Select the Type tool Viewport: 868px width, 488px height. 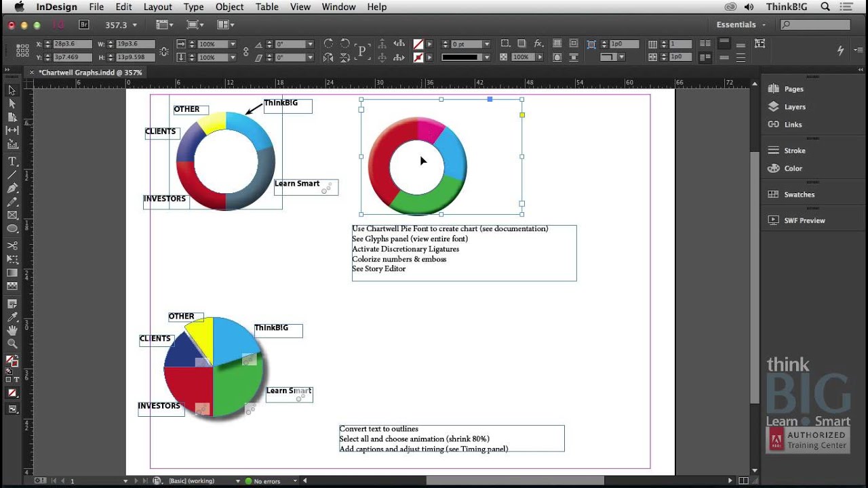coord(12,161)
